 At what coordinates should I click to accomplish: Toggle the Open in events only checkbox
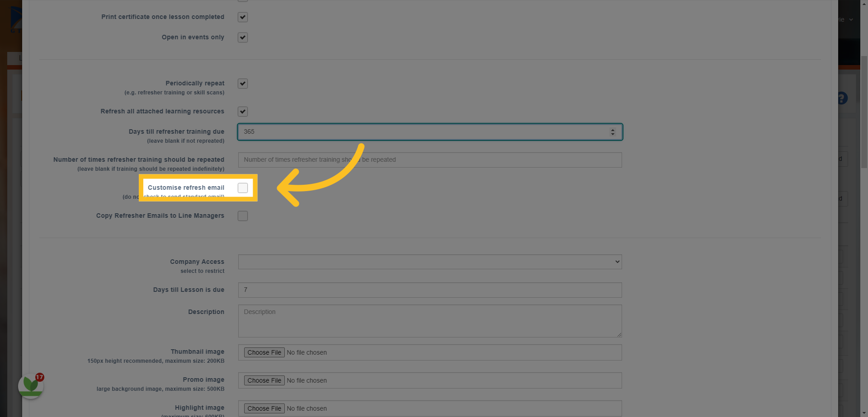(243, 37)
